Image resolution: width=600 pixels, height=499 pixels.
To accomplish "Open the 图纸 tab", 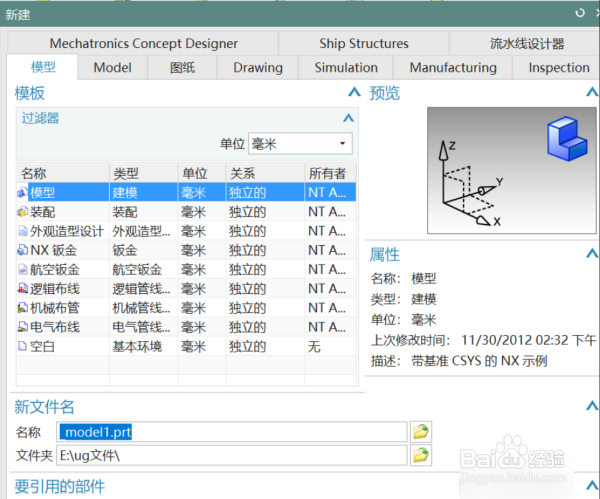I will point(182,68).
